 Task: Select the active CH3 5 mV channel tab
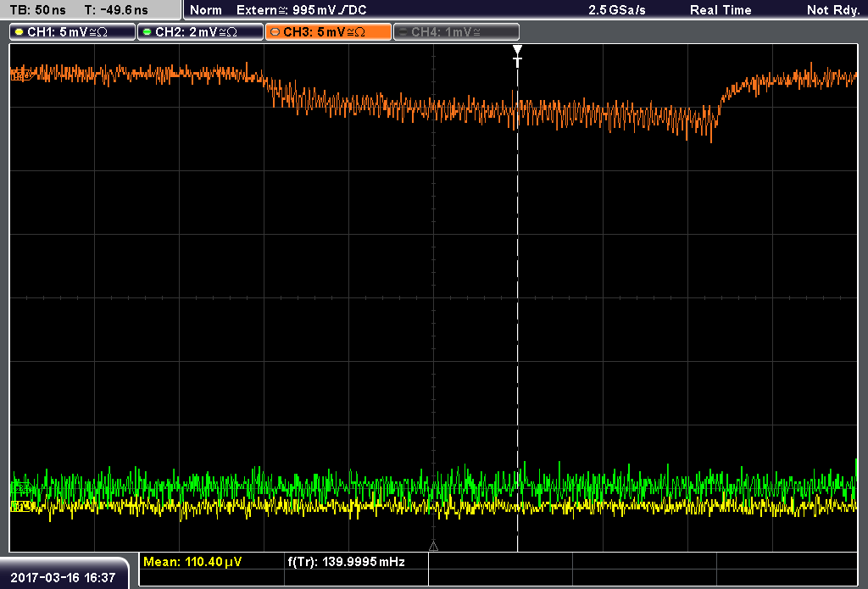[x=328, y=32]
